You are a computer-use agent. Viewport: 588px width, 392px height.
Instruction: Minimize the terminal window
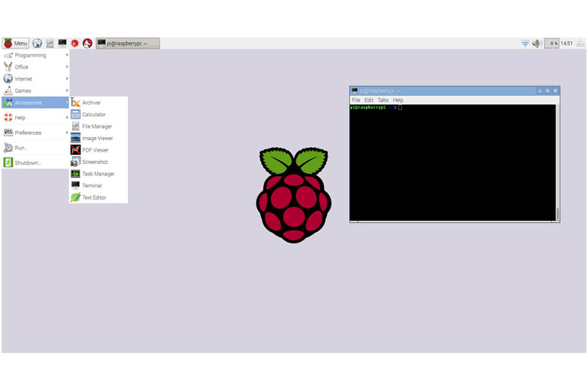pyautogui.click(x=540, y=91)
